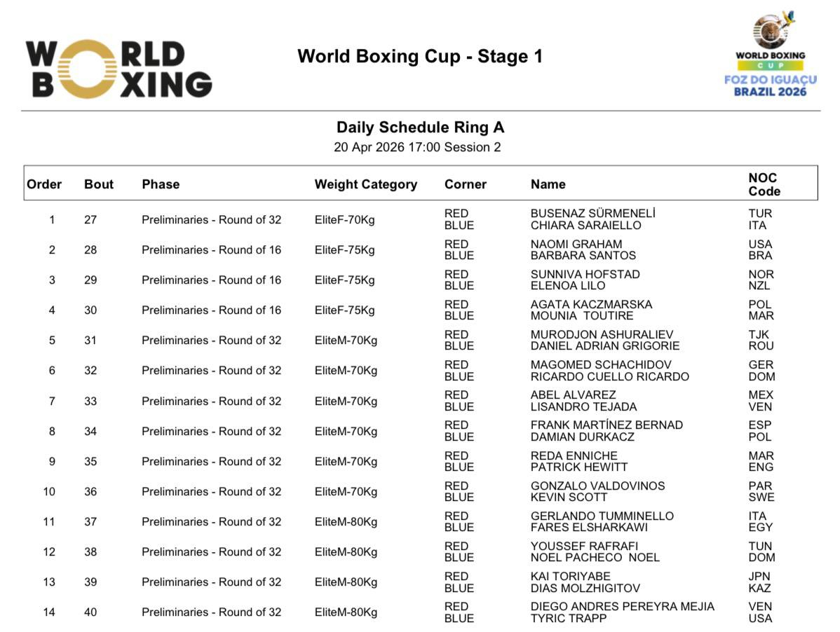
Task: Click the name Naomi Graham
Action: (x=576, y=245)
